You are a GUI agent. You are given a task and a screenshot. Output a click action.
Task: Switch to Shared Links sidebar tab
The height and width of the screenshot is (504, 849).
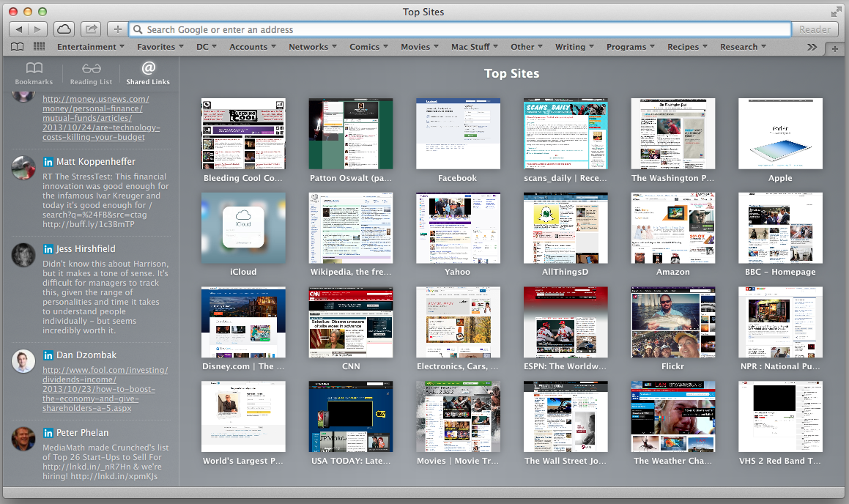click(148, 73)
